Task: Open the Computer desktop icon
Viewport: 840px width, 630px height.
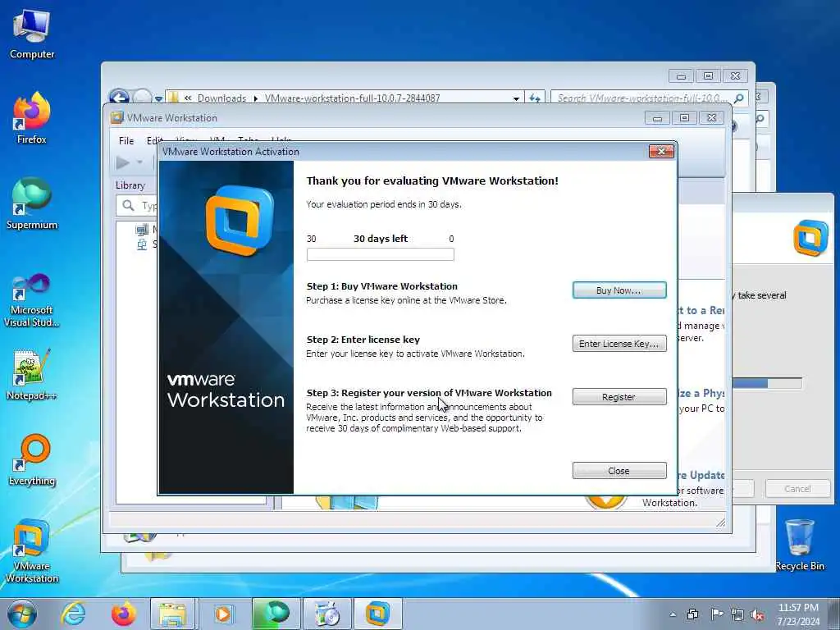Action: pyautogui.click(x=32, y=34)
